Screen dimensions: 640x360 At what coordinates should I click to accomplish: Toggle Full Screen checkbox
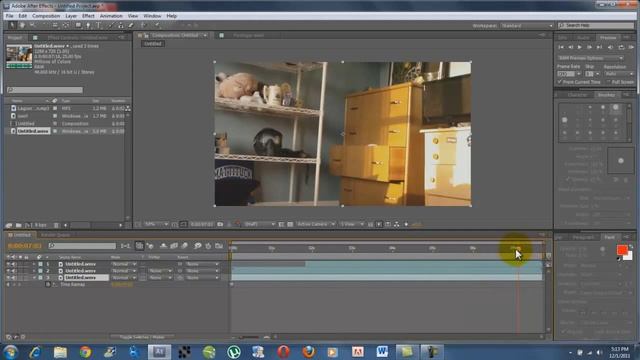pyautogui.click(x=609, y=82)
